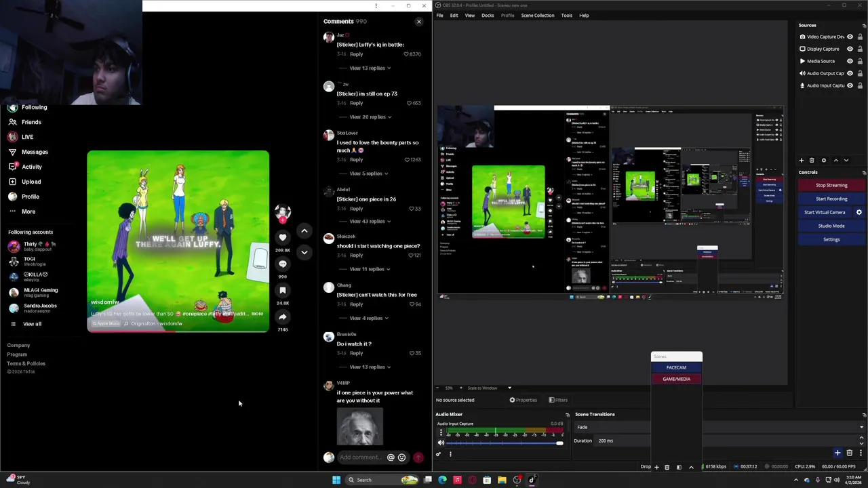Screen dimensions: 868x488
Task: Hide the Audio Output Capture source
Action: 850,73
